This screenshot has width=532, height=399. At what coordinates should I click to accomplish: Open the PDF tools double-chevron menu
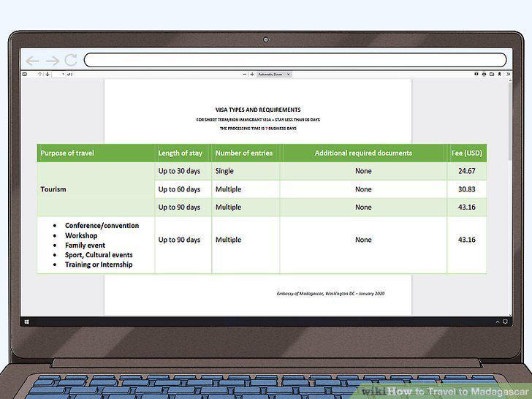(x=509, y=74)
